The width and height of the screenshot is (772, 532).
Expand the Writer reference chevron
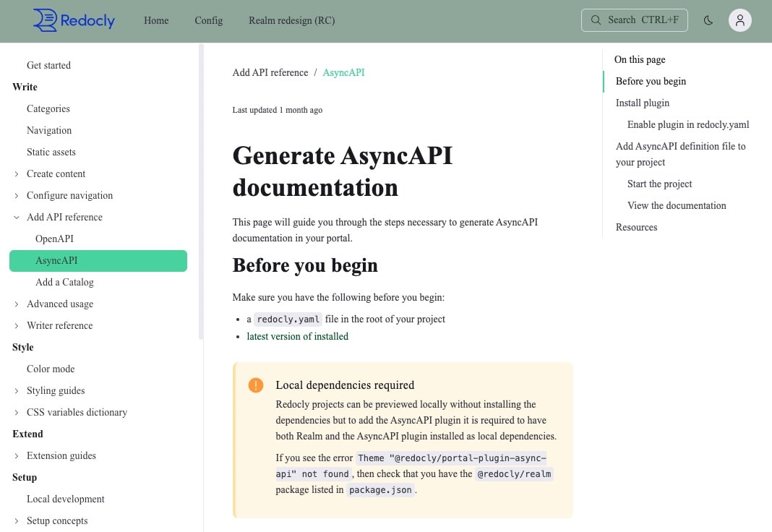(17, 326)
